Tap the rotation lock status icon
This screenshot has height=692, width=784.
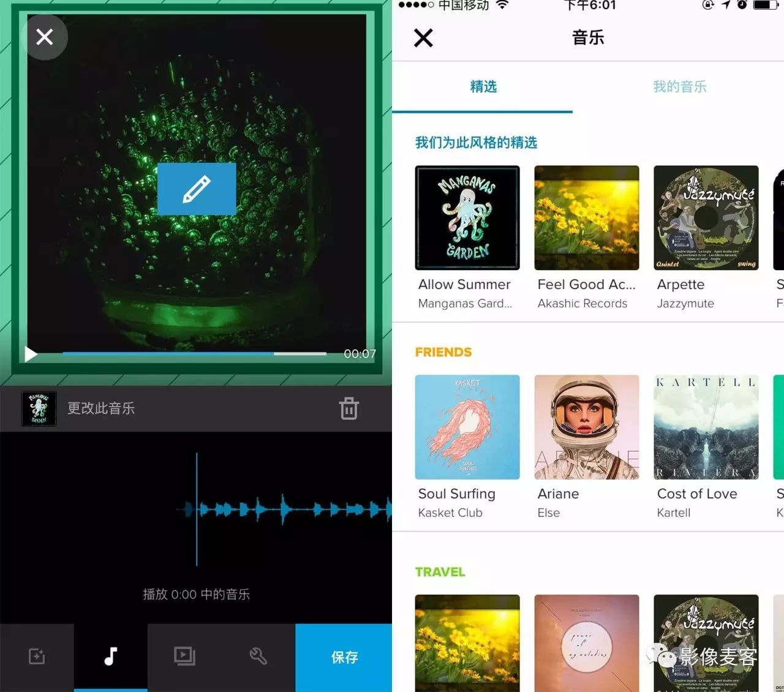tap(708, 5)
